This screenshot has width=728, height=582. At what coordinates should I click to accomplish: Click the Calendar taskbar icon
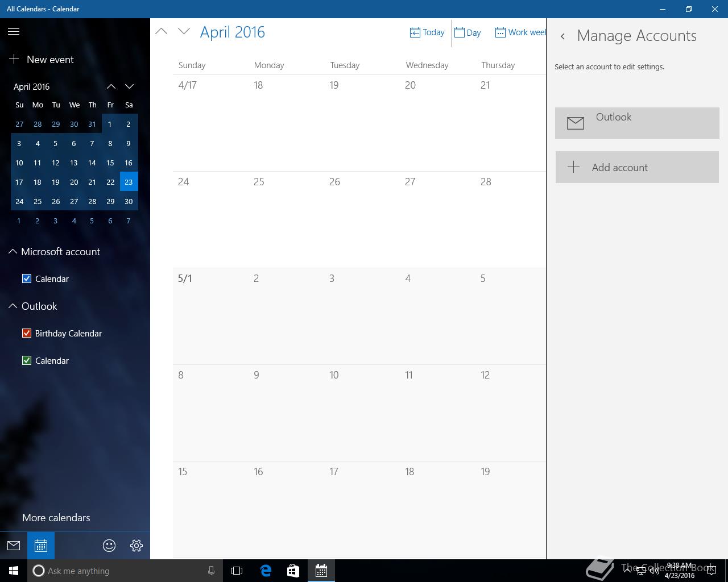pyautogui.click(x=321, y=571)
